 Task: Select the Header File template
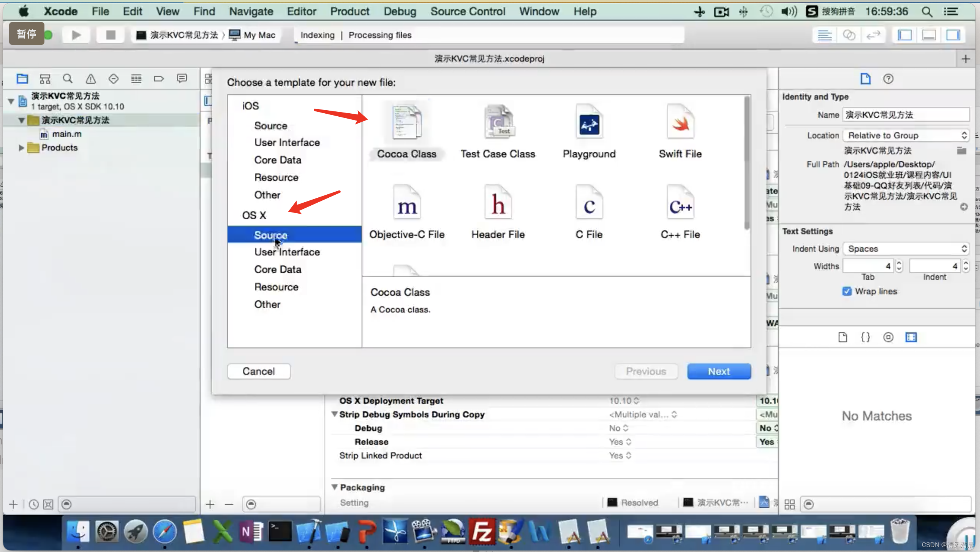click(x=498, y=212)
